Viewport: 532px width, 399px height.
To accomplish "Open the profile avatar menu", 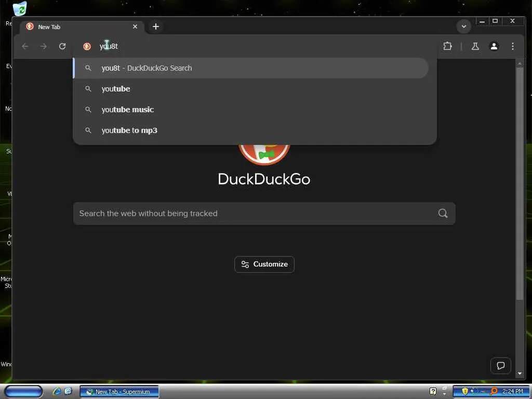I will tap(494, 46).
